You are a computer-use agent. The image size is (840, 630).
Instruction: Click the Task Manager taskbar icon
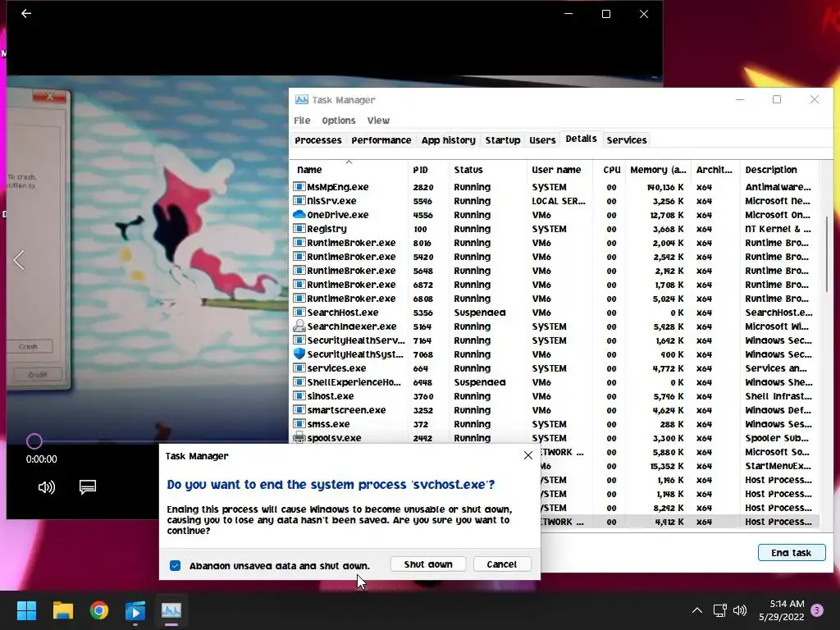pyautogui.click(x=171, y=610)
